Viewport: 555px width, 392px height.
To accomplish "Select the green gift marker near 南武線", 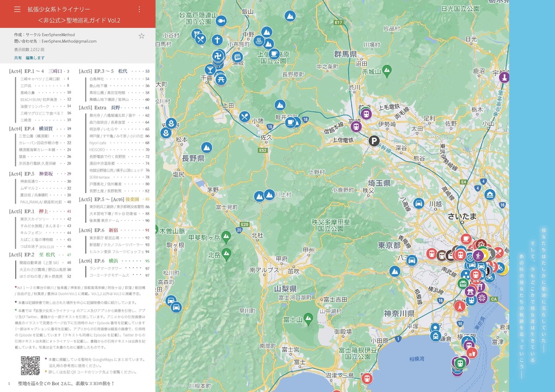I will pos(463,283).
